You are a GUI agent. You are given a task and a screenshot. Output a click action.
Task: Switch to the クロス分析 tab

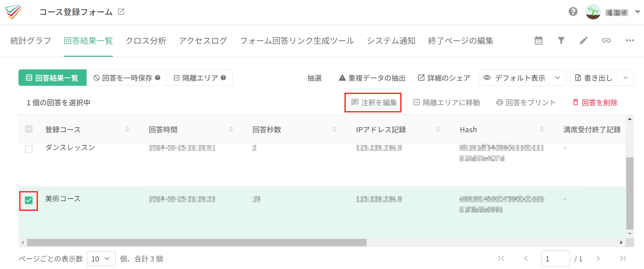[146, 41]
